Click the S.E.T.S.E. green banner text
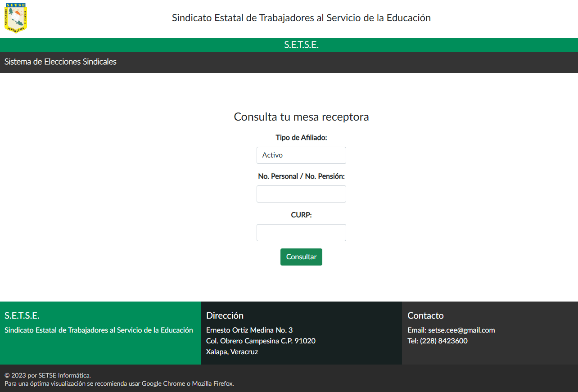The image size is (578, 392). pyautogui.click(x=301, y=45)
